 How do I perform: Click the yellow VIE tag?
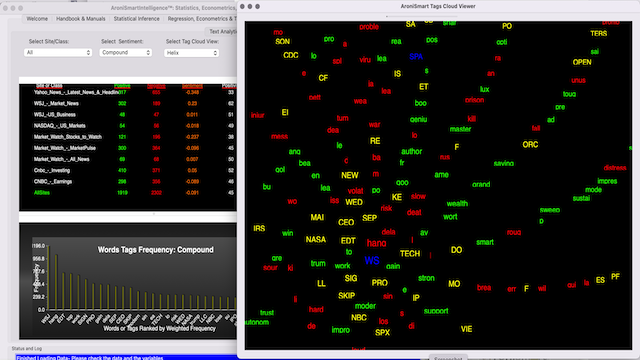467,329
